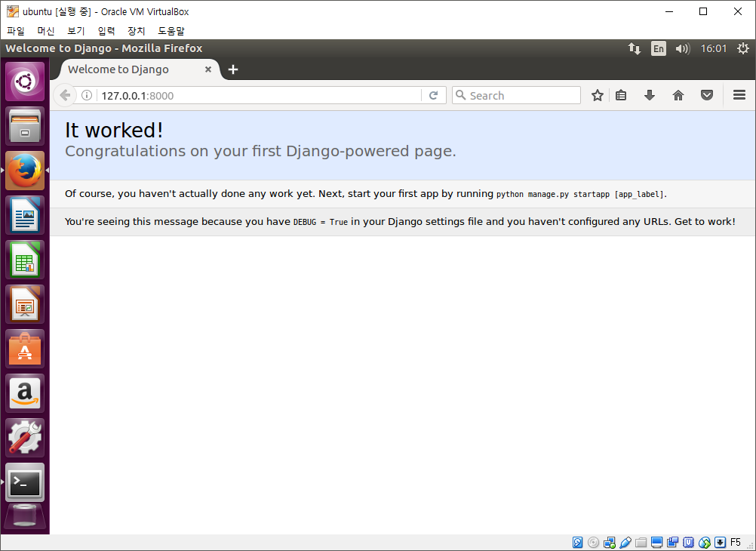Click VirtualBox recording status icon
756x551 pixels.
coord(672,543)
